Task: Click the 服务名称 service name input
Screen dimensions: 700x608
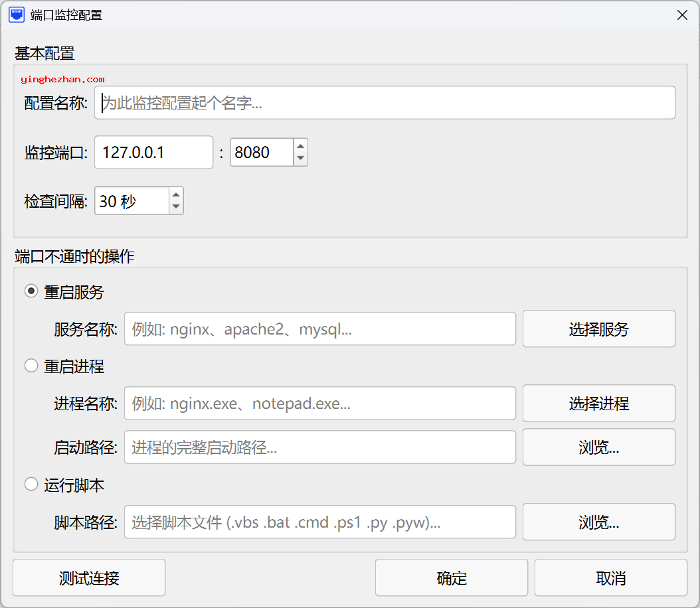Action: 319,329
